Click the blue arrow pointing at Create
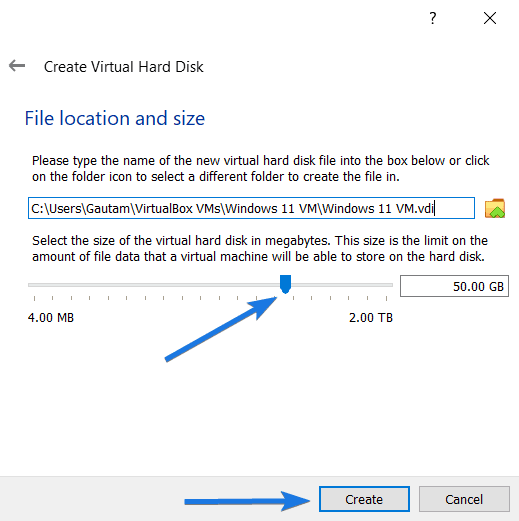 [247, 501]
